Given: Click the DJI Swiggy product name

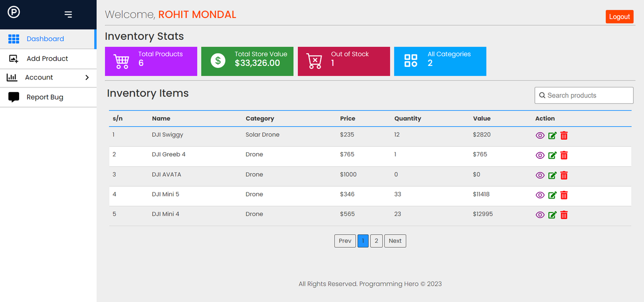Looking at the screenshot, I should pos(168,135).
